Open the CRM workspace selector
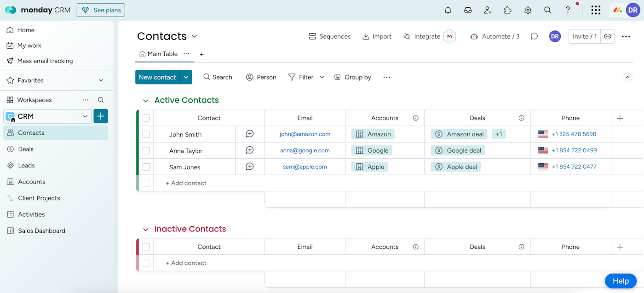 pos(47,116)
